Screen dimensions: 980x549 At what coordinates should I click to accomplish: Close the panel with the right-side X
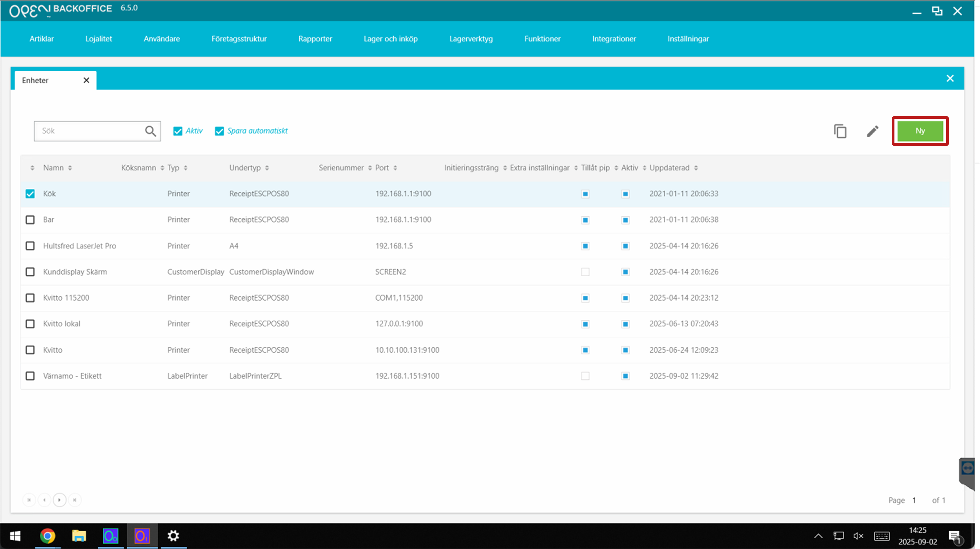point(950,78)
